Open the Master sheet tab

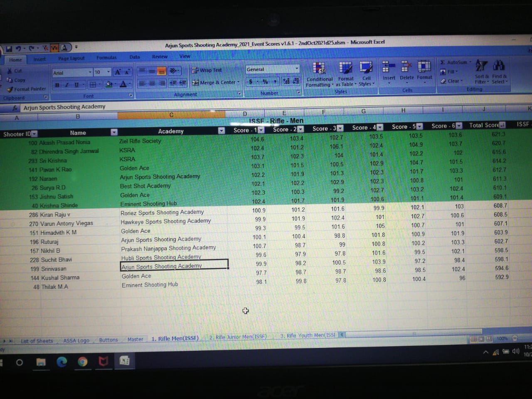pos(135,340)
